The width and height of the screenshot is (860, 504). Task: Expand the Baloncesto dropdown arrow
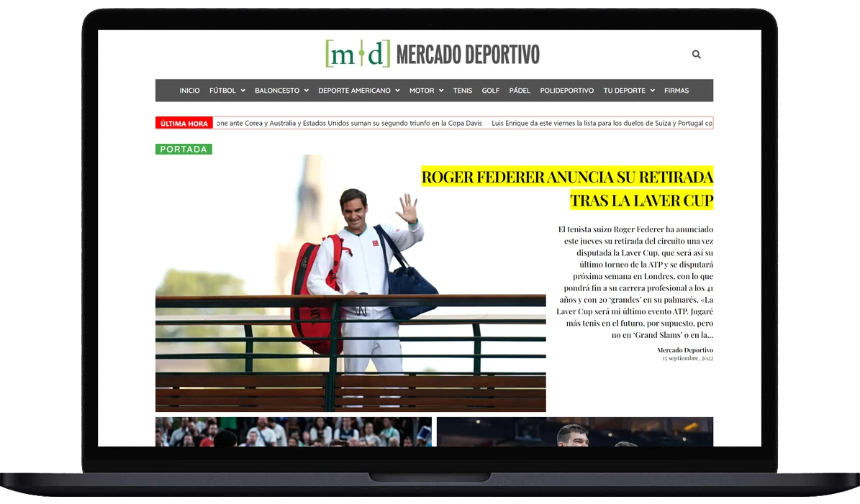tap(306, 91)
